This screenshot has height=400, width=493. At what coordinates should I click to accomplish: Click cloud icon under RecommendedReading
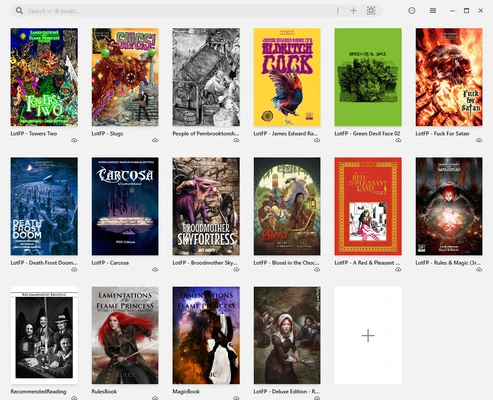click(74, 398)
